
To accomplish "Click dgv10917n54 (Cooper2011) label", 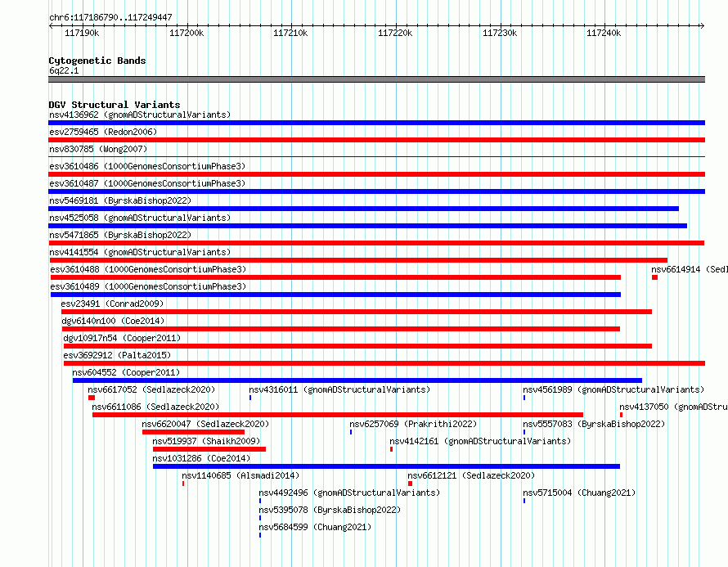I will [122, 338].
